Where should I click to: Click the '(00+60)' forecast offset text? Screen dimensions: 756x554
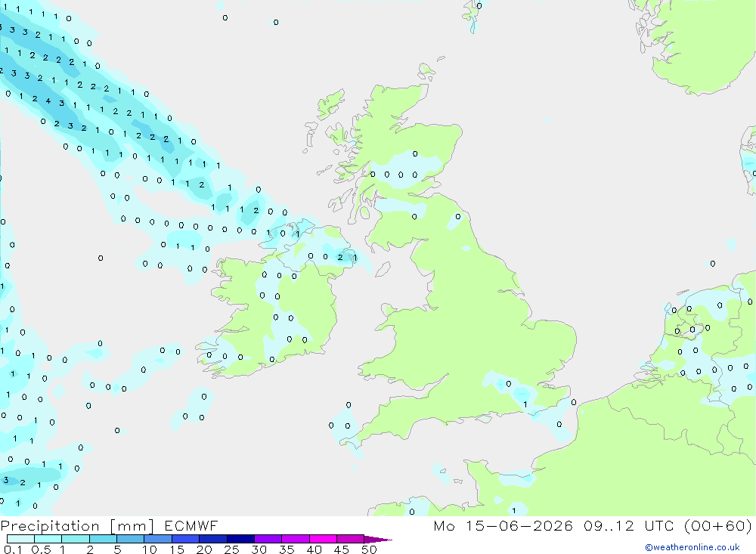(x=718, y=525)
